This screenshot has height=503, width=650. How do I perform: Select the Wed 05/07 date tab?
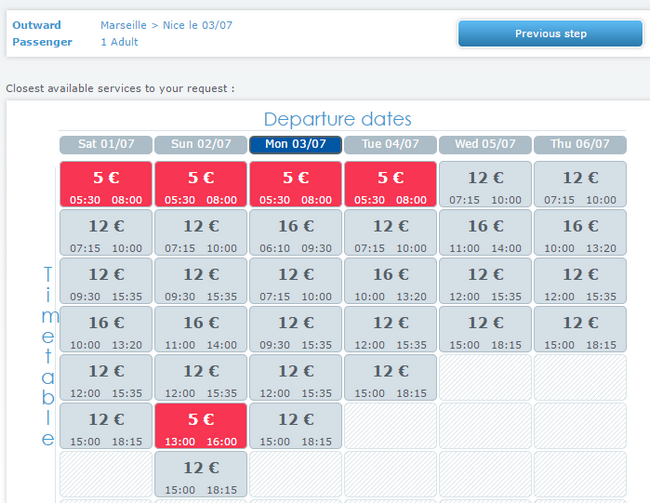(x=485, y=144)
